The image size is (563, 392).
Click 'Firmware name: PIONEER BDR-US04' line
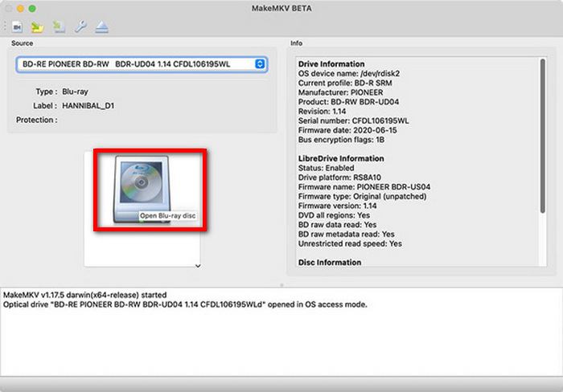coord(364,187)
